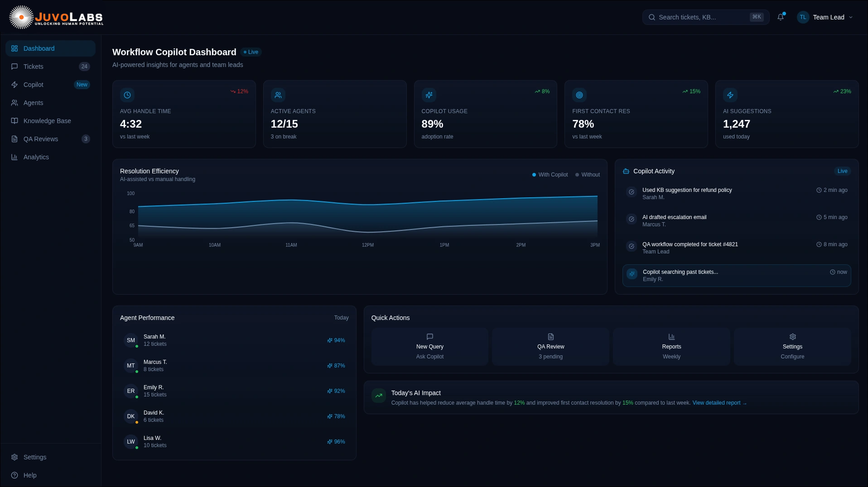This screenshot has height=487, width=868.
Task: Click Sarah M.'s SM avatar
Action: (131, 340)
